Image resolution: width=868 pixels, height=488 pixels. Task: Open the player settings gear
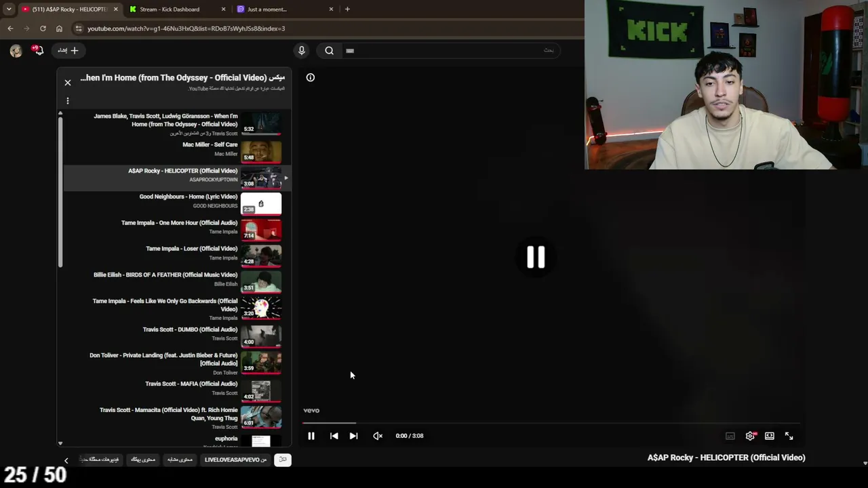[750, 436]
